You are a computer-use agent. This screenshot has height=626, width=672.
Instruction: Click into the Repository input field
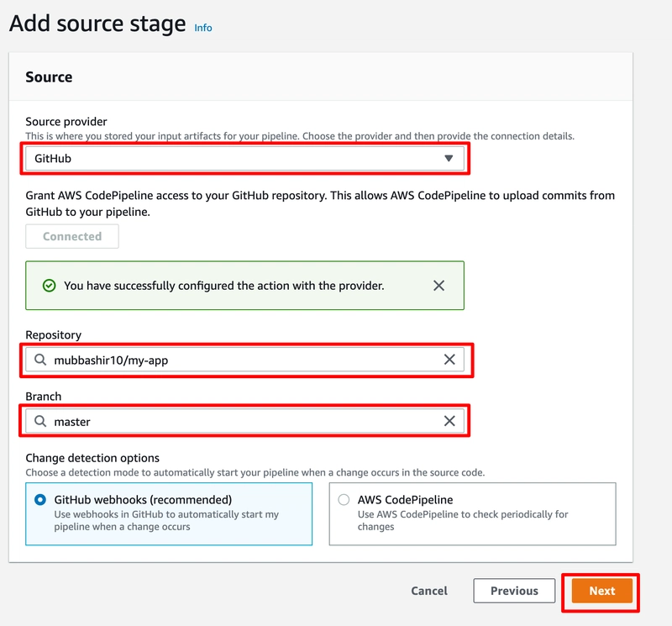click(x=244, y=360)
